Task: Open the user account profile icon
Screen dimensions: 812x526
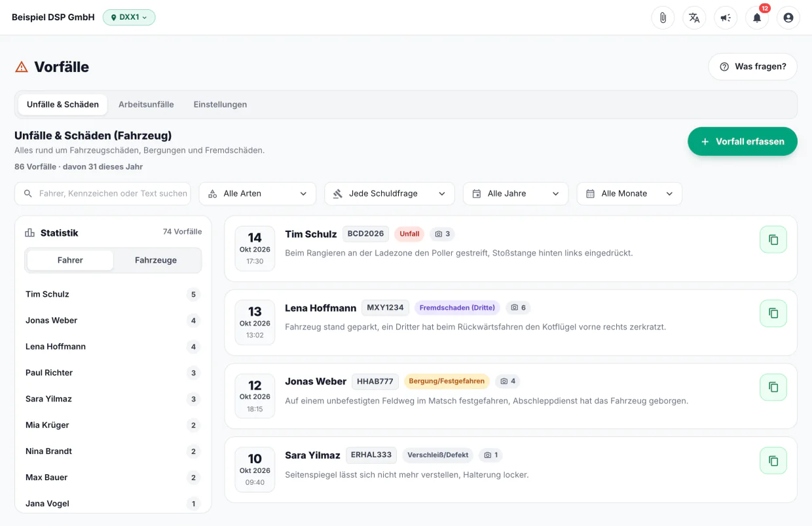Action: (x=788, y=18)
